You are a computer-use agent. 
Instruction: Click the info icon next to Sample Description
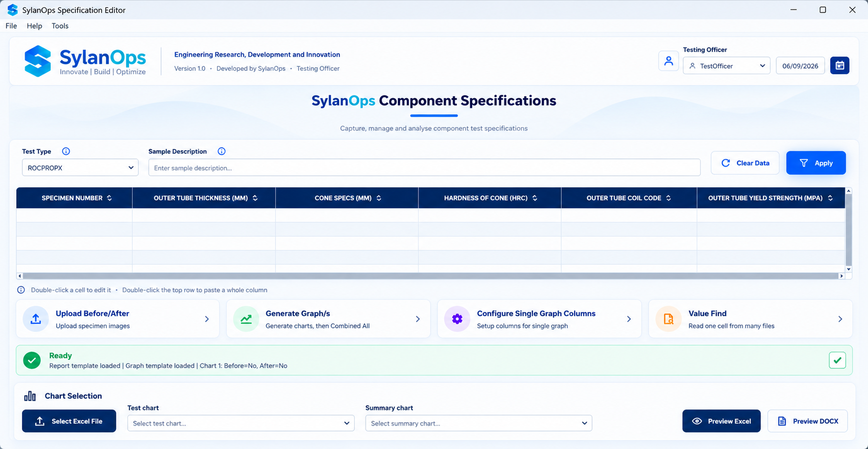point(222,151)
